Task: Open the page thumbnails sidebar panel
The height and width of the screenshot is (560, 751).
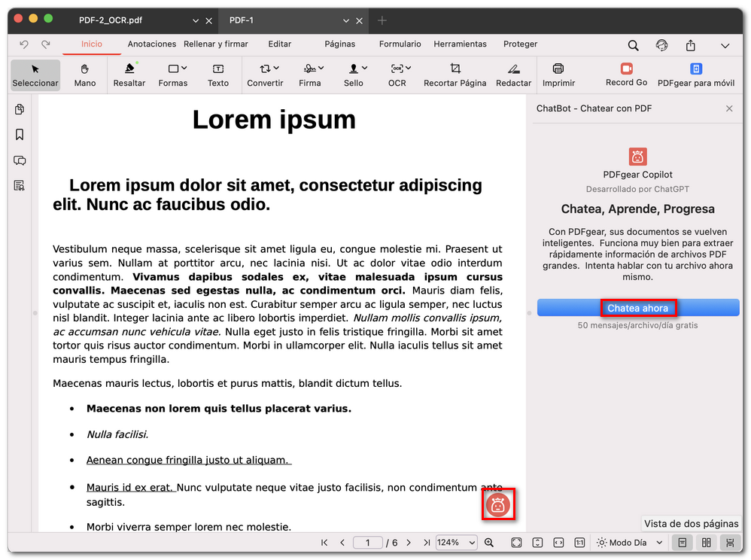Action: click(x=20, y=109)
